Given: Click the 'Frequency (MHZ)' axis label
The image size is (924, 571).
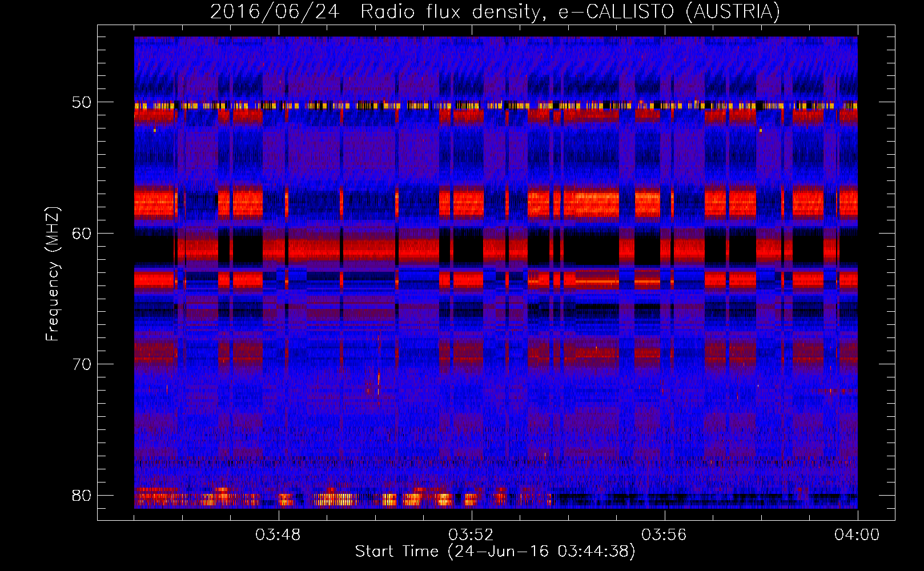Looking at the screenshot, I should coord(53,274).
